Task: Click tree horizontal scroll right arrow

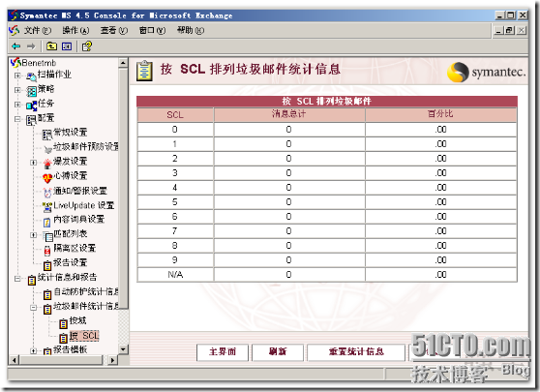Action: [112, 360]
